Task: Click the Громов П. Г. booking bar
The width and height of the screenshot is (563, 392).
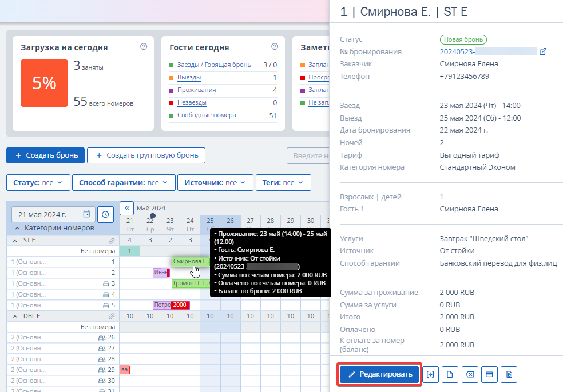Action: (x=191, y=283)
